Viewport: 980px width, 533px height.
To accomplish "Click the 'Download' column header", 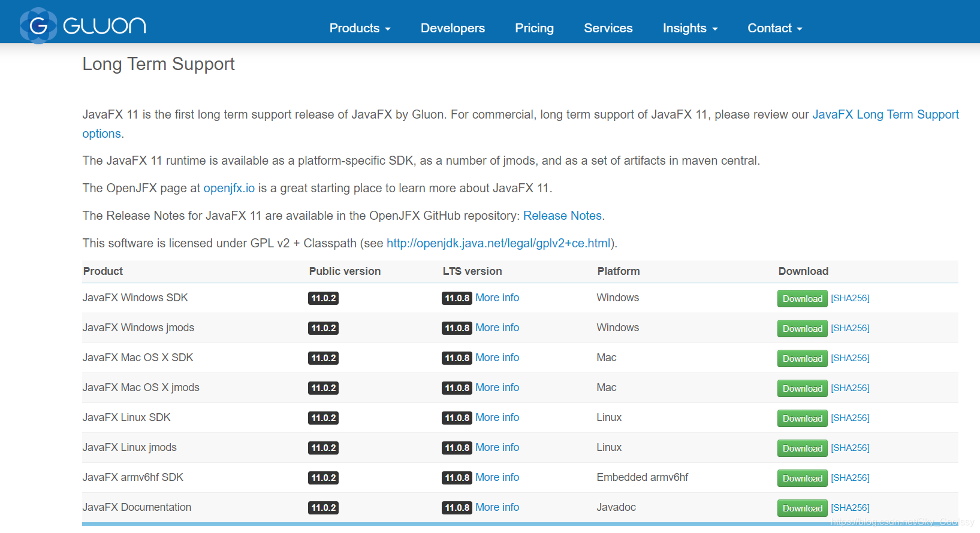I will (x=803, y=271).
